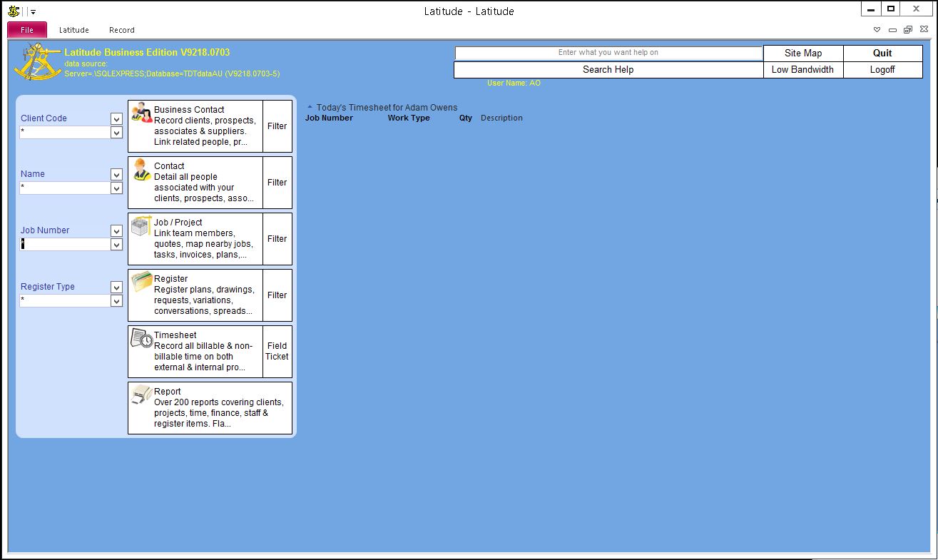Click the Report printer icon
938x560 pixels.
[142, 395]
